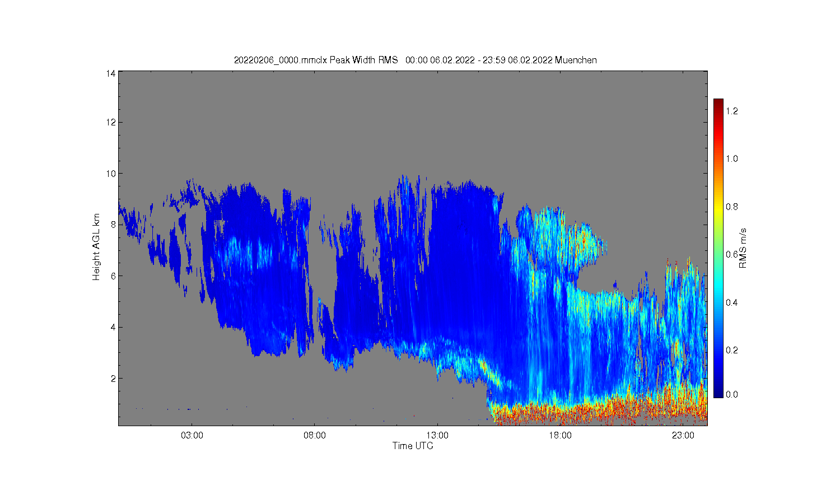Click the colorbar value 1.0
The image size is (840, 504).
[x=732, y=159]
